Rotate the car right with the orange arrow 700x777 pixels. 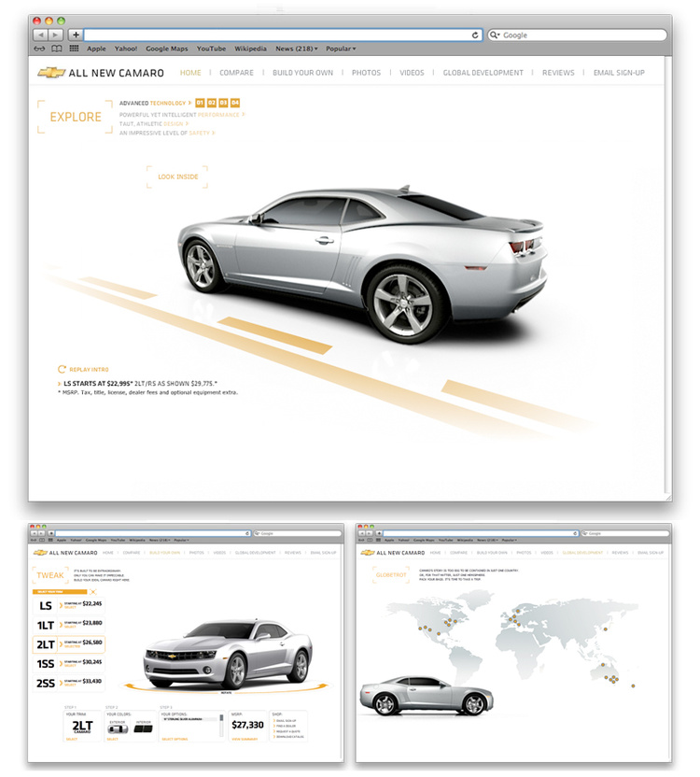[323, 686]
